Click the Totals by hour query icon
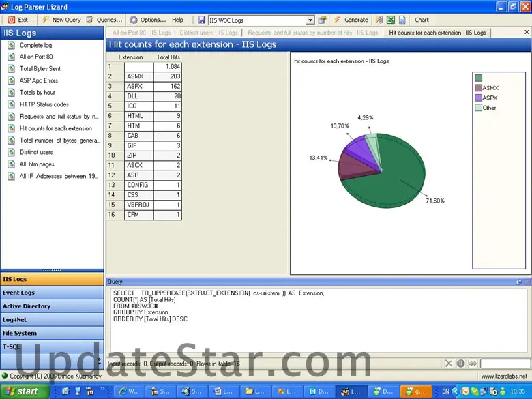The width and height of the screenshot is (532, 399). [x=11, y=92]
